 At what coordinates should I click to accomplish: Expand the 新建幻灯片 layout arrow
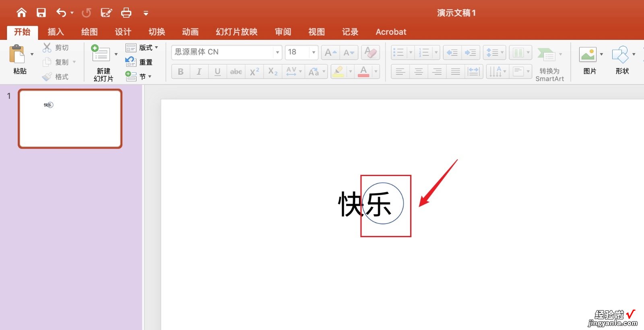pos(116,54)
